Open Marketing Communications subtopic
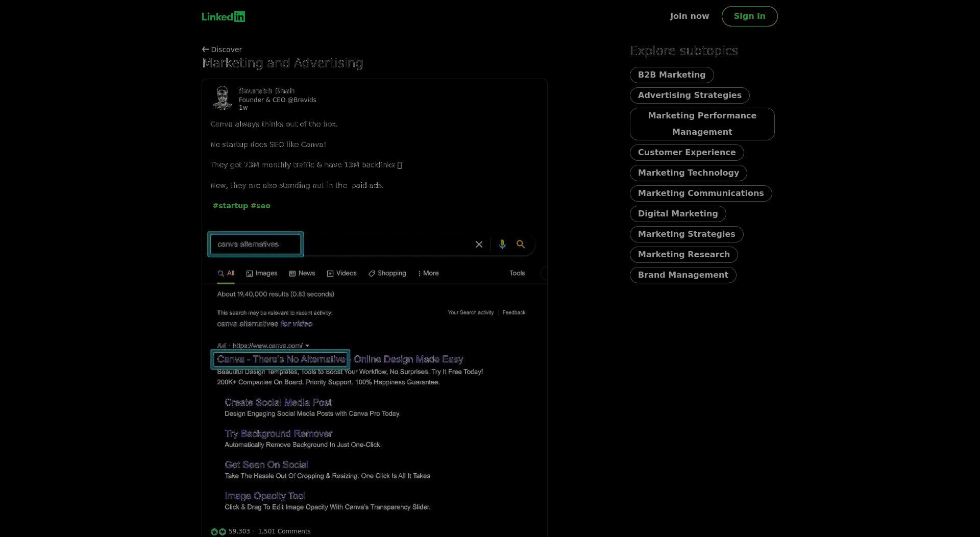 700,193
